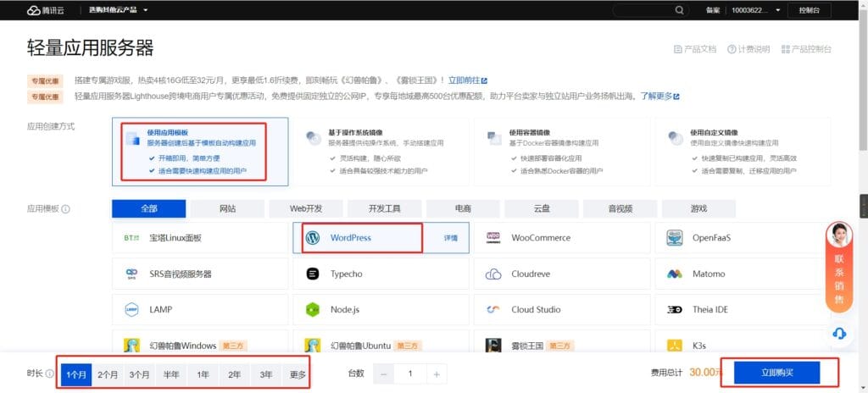Click the Node.js hexagon icon
The height and width of the screenshot is (393, 868).
click(313, 309)
